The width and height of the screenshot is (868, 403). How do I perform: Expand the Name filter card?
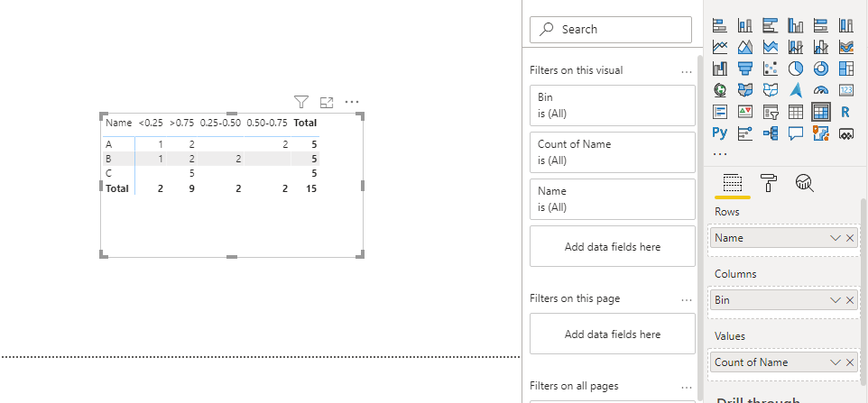click(x=613, y=199)
